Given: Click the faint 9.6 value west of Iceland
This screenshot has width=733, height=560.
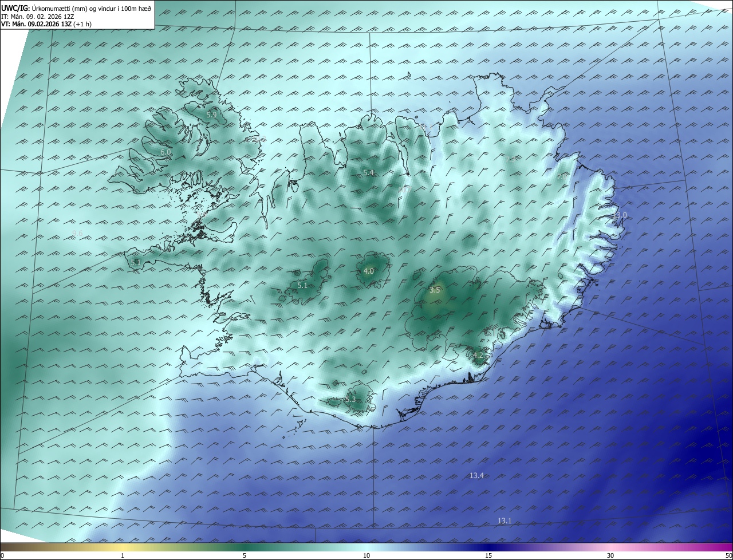Looking at the screenshot, I should click(77, 232).
